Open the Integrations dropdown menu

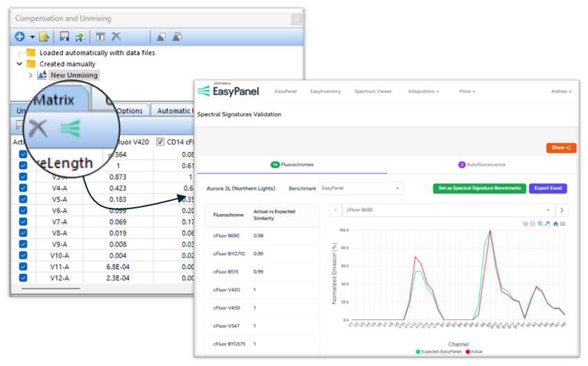424,91
